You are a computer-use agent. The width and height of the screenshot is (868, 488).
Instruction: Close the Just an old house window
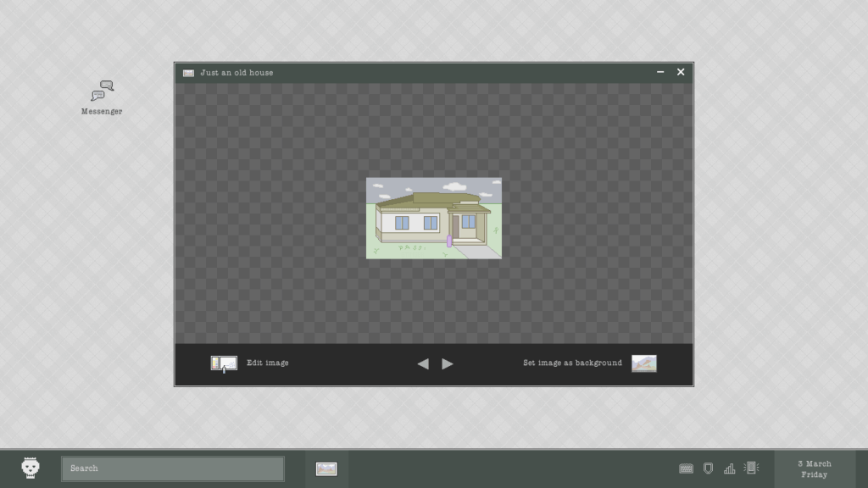pyautogui.click(x=681, y=72)
